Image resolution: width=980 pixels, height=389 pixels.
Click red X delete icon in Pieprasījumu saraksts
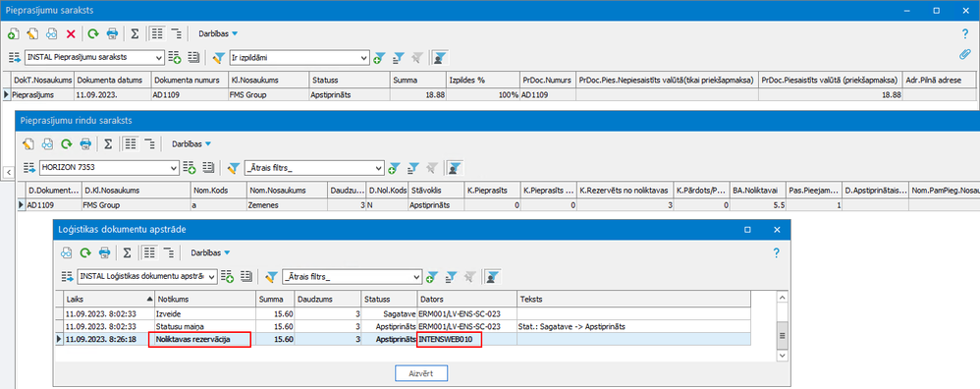[x=71, y=33]
